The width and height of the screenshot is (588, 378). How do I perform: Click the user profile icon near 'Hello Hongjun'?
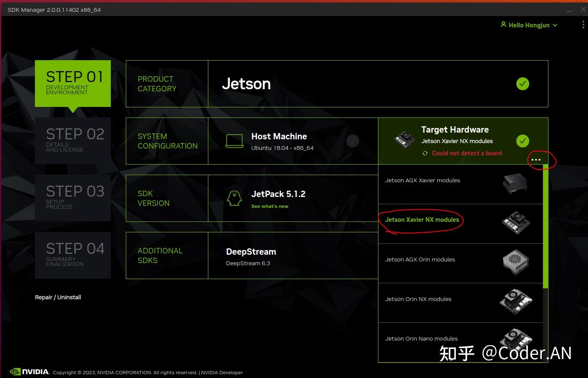click(x=503, y=24)
